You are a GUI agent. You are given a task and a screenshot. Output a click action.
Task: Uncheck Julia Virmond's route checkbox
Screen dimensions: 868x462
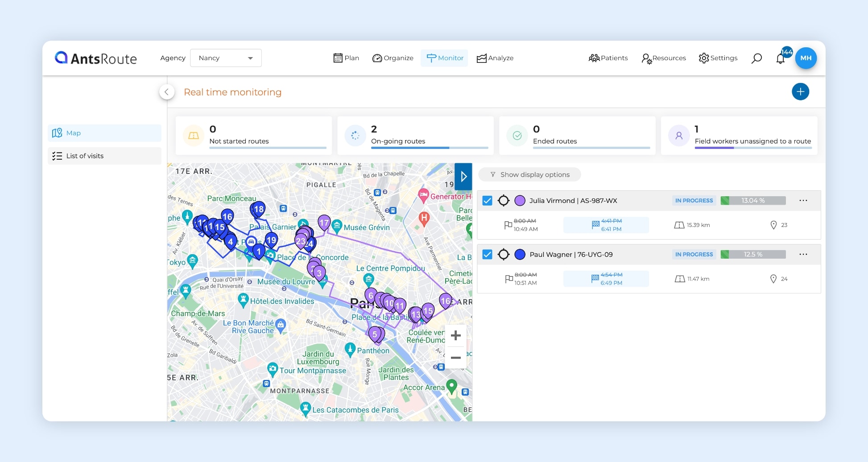487,201
